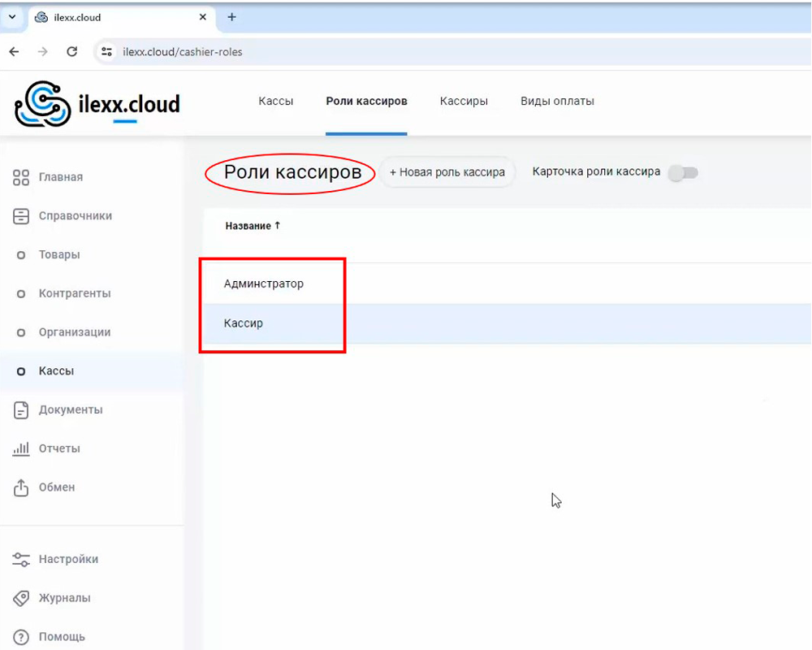Open Настройки sliders icon

tap(22, 559)
